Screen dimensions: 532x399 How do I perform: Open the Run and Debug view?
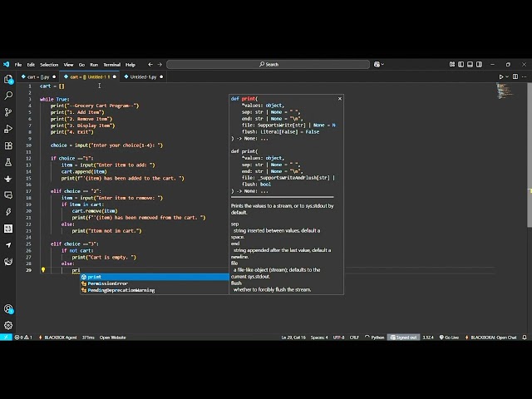[8, 129]
